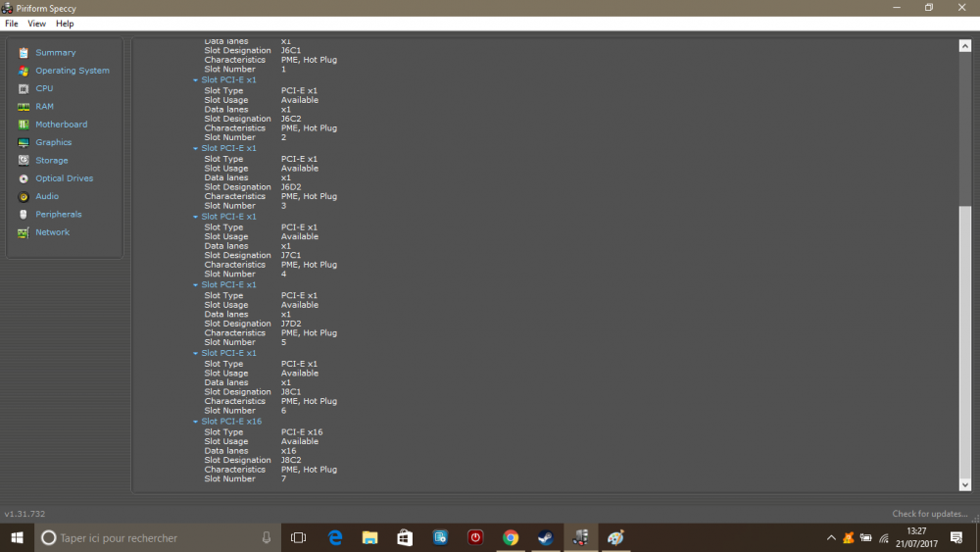Click the version text v1.31.732
This screenshot has width=980, height=552.
(x=25, y=514)
